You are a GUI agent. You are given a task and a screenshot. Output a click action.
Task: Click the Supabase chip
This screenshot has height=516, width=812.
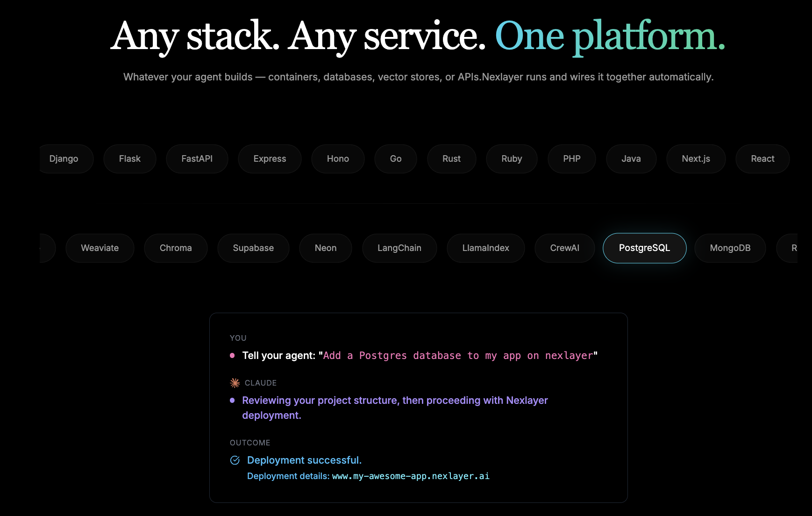click(x=253, y=248)
